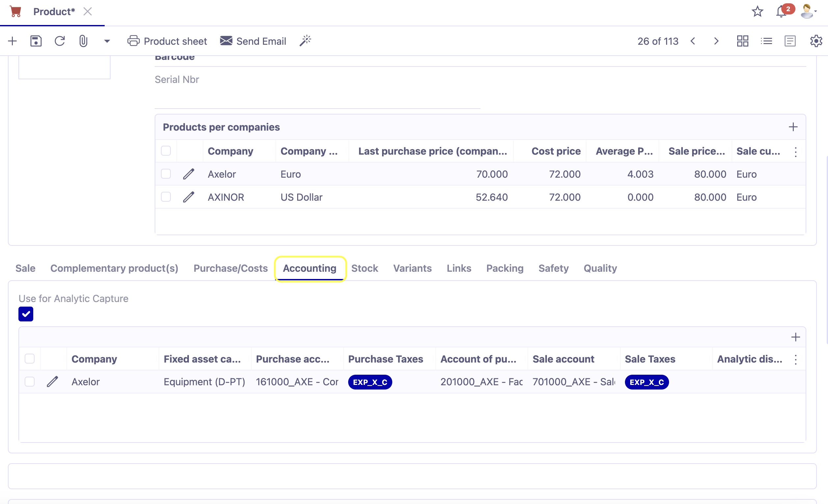Select the AXINOR row checkbox
The width and height of the screenshot is (828, 504).
coord(166,197)
